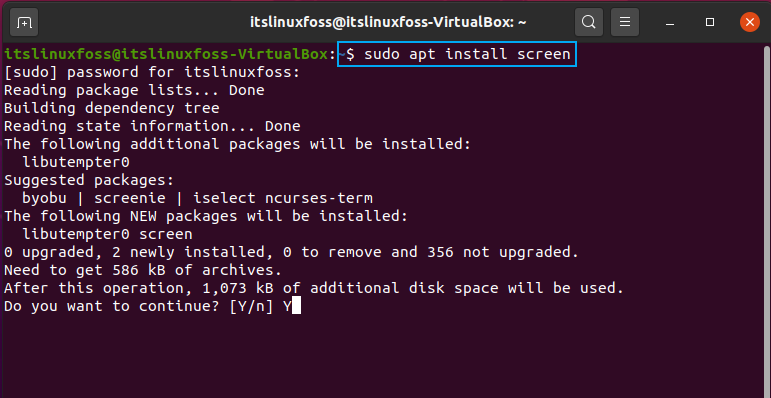The height and width of the screenshot is (398, 771).
Task: Click the Reading package lists line
Action: [134, 91]
